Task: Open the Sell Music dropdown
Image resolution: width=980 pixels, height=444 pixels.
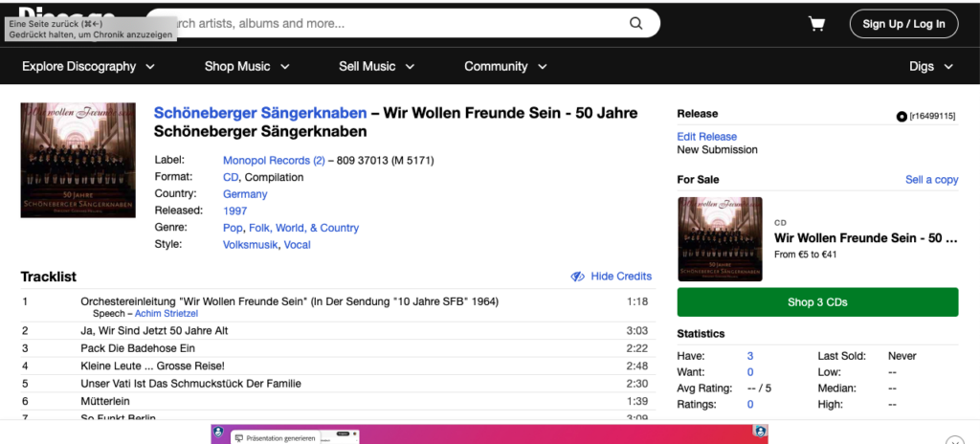Action: 377,66
